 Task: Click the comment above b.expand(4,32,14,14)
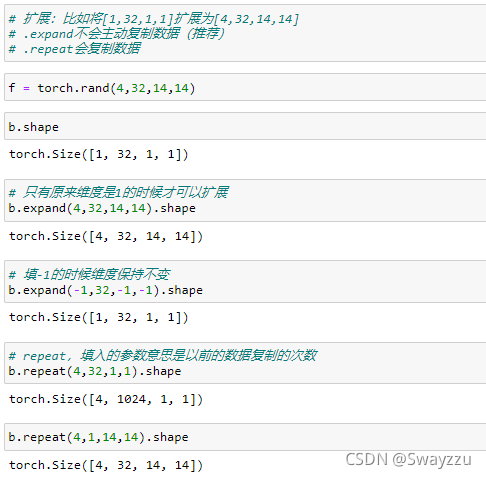pos(118,192)
